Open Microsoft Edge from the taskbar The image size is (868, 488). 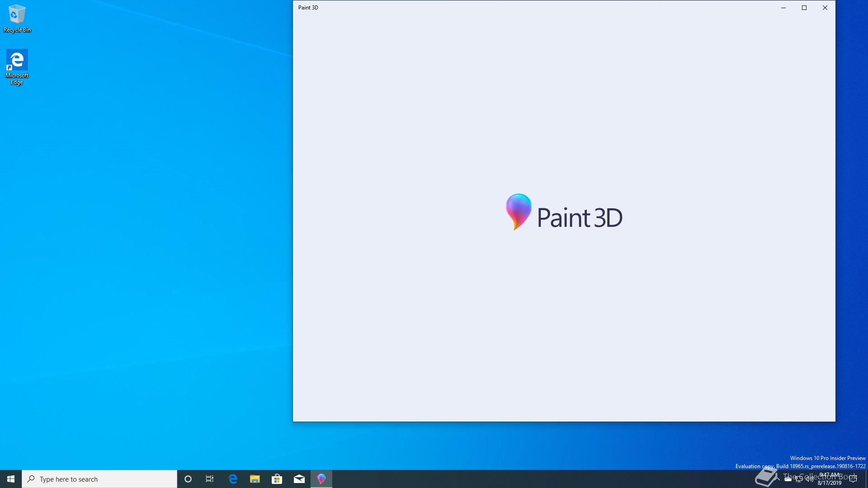coord(233,479)
